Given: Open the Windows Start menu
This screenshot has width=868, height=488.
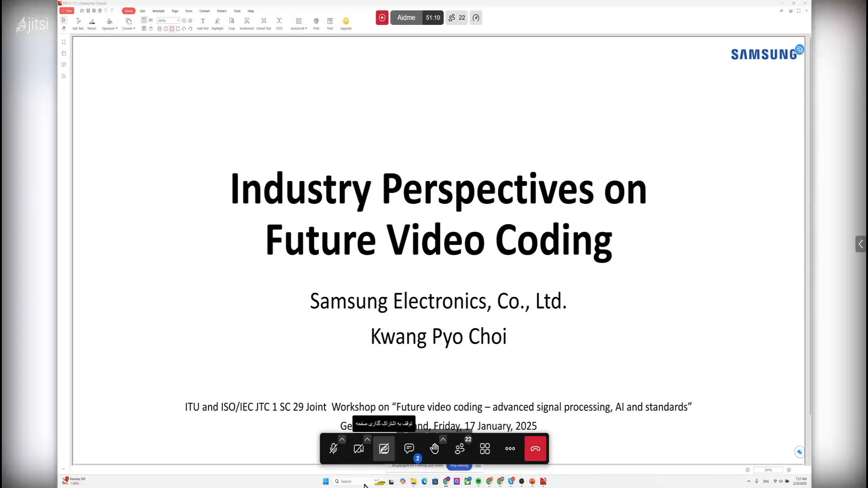Looking at the screenshot, I should (325, 482).
